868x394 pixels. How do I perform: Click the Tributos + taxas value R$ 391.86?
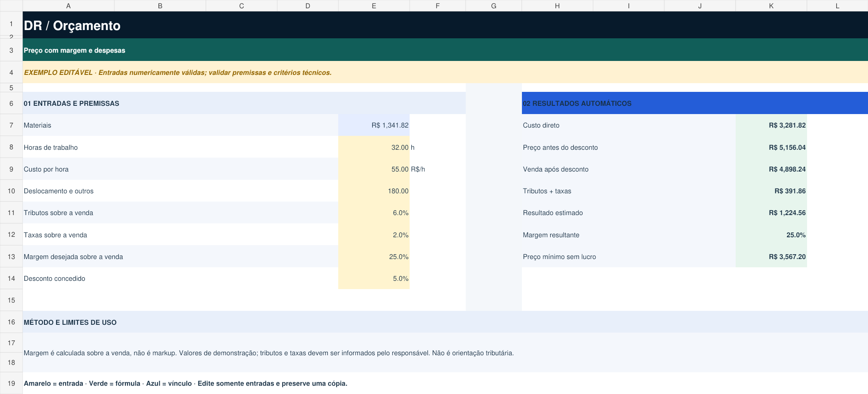click(771, 191)
